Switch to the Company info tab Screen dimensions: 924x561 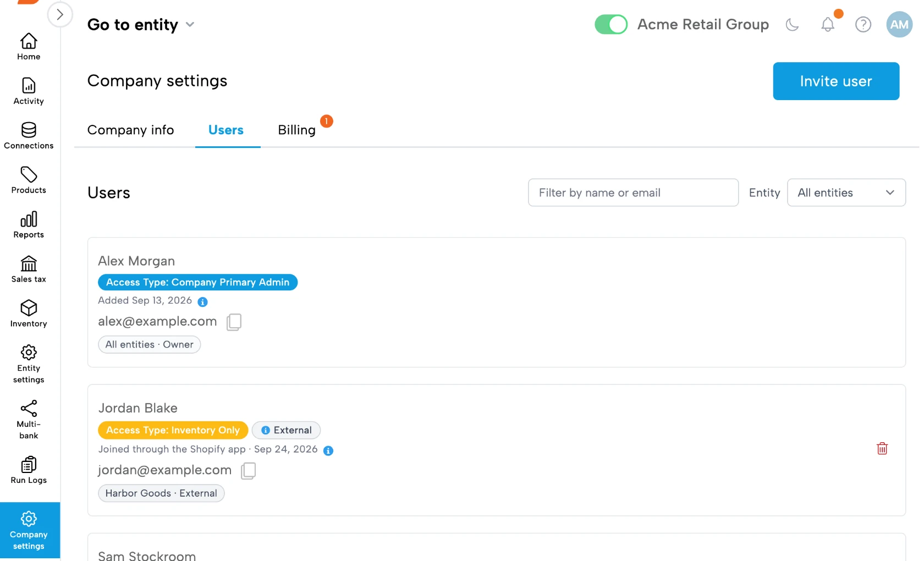tap(130, 130)
